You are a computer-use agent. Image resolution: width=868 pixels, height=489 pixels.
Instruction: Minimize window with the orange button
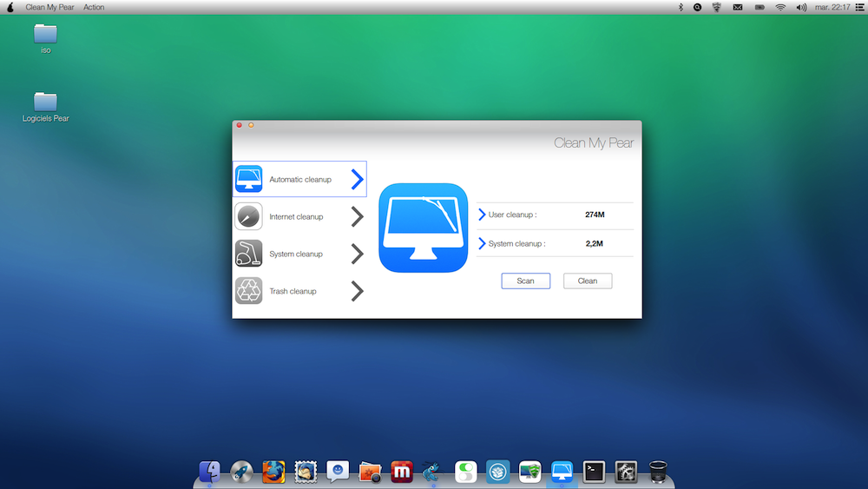click(x=251, y=125)
